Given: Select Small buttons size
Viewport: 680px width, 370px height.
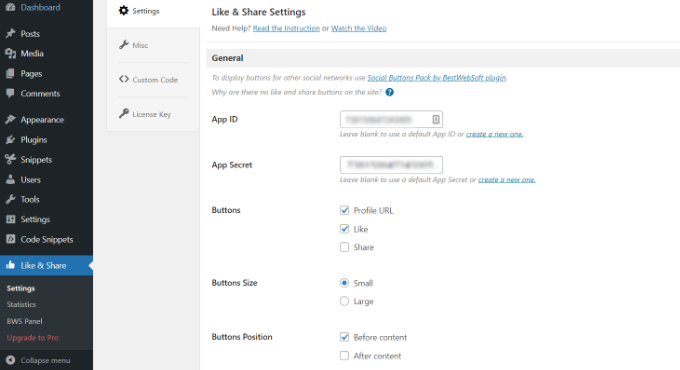Looking at the screenshot, I should click(344, 283).
